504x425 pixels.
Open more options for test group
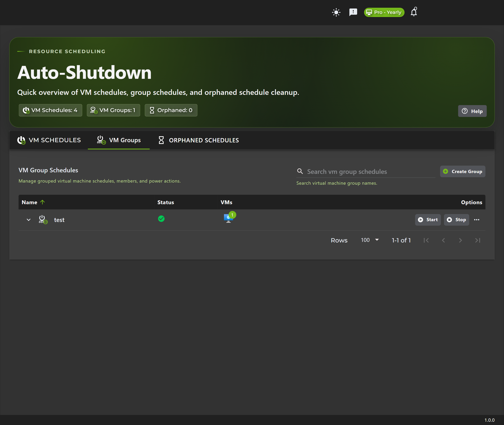pos(477,220)
